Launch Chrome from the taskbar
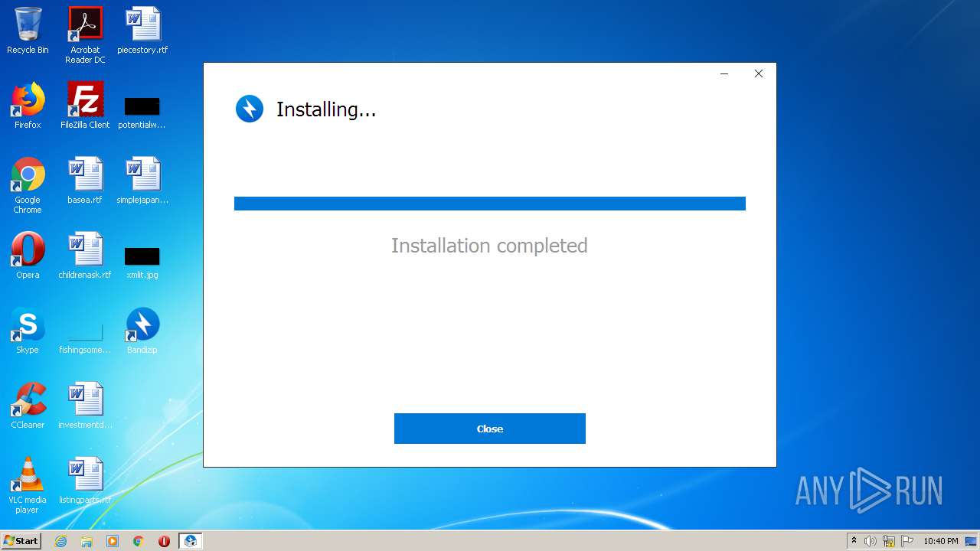The image size is (980, 551). pyautogui.click(x=139, y=541)
